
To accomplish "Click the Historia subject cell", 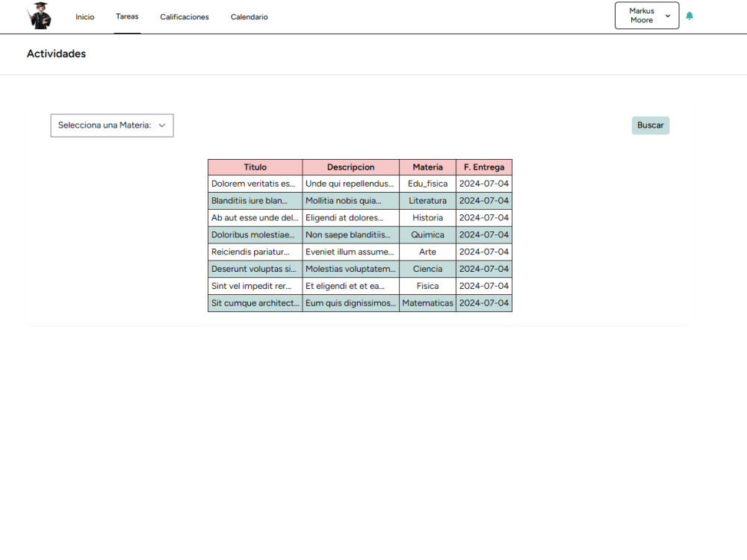I will [x=427, y=217].
